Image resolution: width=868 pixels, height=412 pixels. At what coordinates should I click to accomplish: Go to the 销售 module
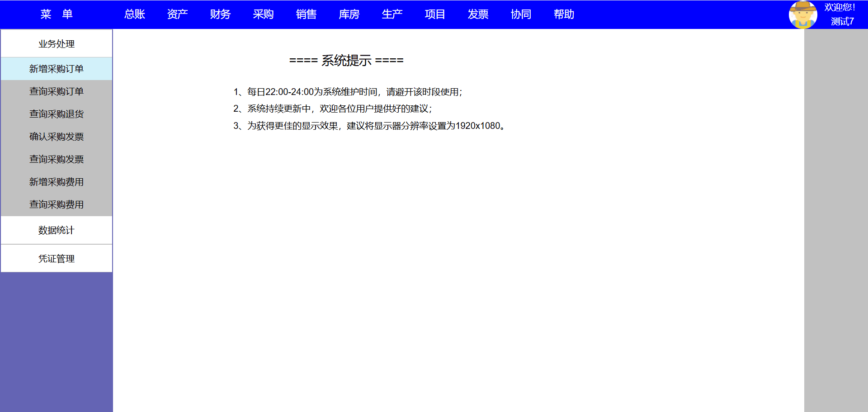(306, 14)
